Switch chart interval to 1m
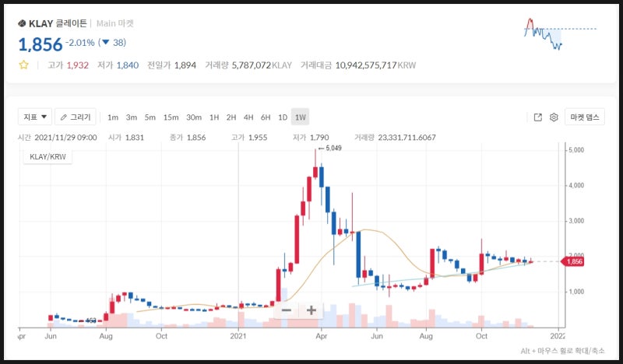Screen dimensions: 623x364 [113, 117]
